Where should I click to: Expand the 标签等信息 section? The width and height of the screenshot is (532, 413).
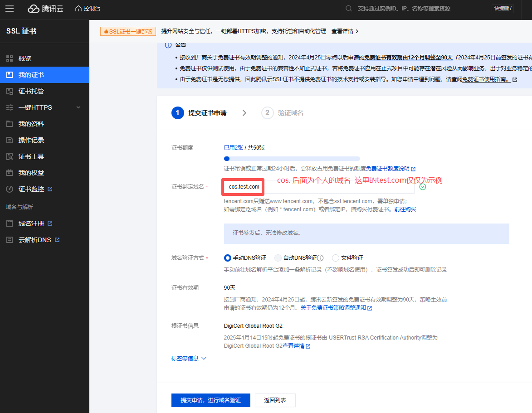coord(189,358)
